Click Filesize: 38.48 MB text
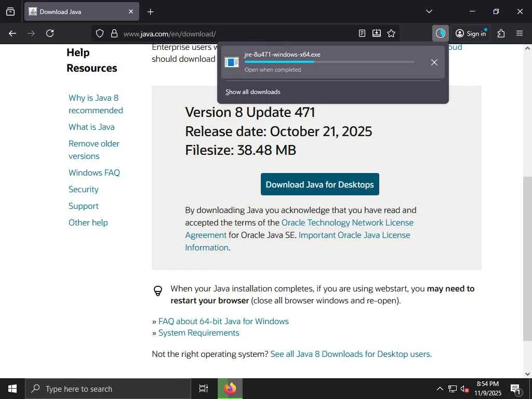532x399 pixels. pos(241,150)
